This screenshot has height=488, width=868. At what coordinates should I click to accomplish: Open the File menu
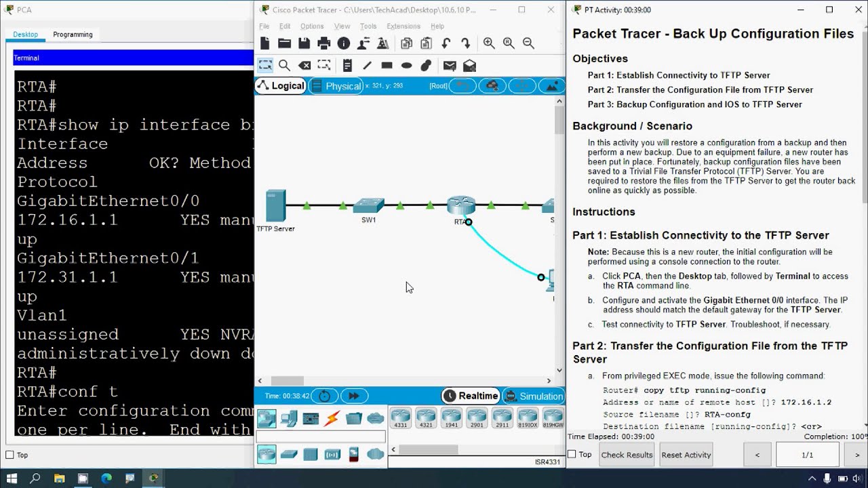[264, 26]
